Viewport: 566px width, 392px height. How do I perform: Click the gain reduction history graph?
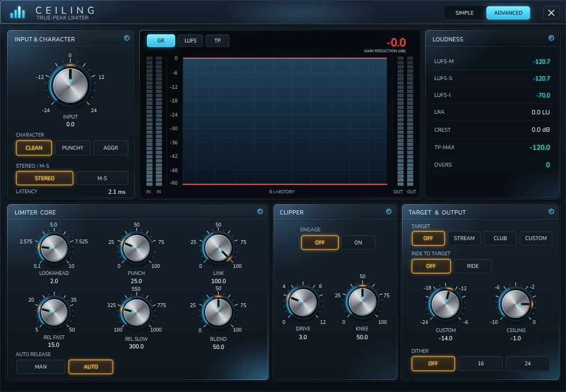click(x=285, y=121)
